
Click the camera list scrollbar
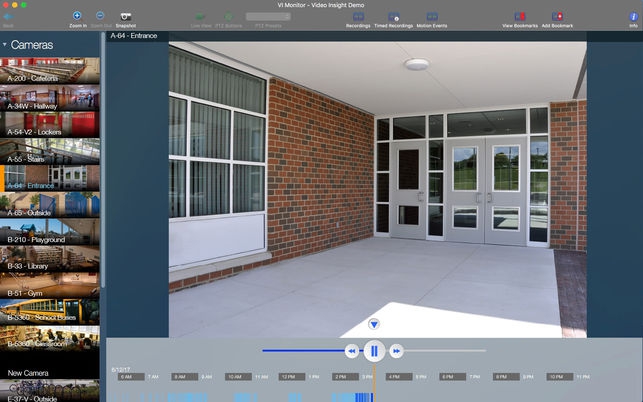click(x=103, y=160)
